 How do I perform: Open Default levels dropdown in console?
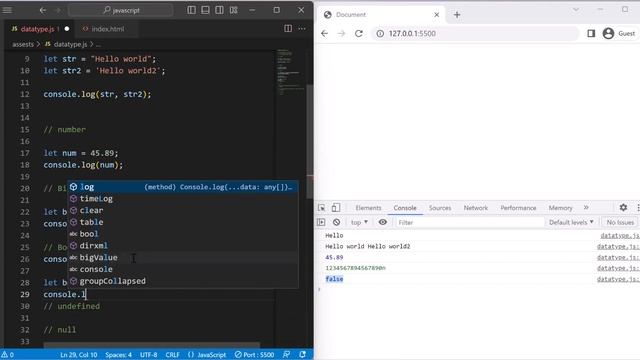click(x=571, y=222)
